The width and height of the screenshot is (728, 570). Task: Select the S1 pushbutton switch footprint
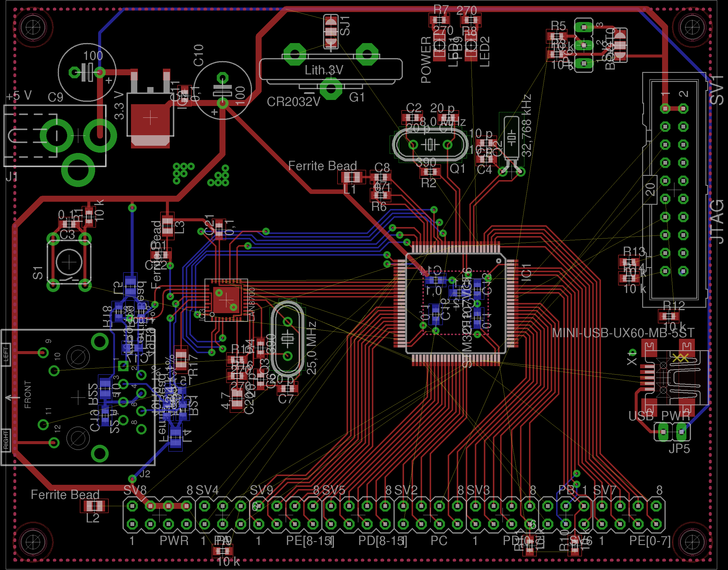pos(69,262)
